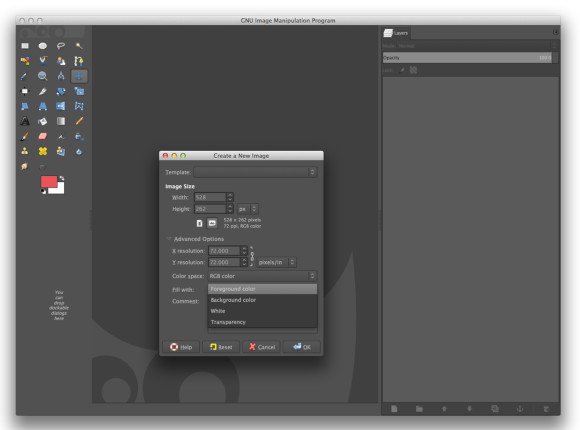
Task: Click the Help button
Action: [181, 347]
